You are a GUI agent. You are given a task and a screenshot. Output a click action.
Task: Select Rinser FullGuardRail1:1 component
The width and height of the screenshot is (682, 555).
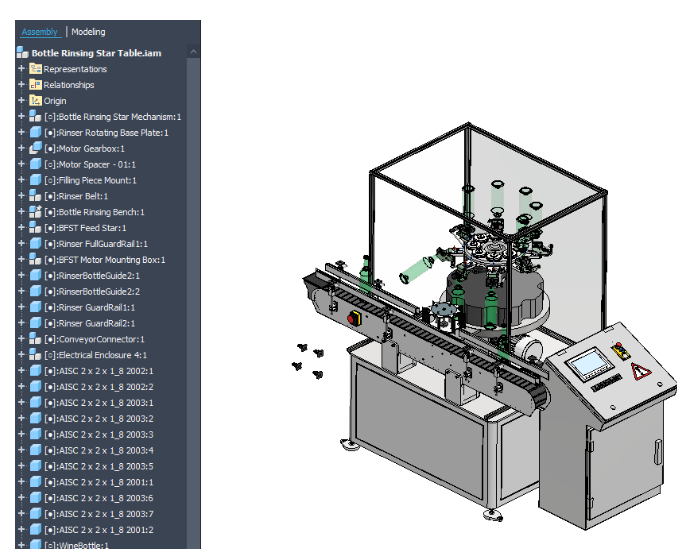coord(102,244)
